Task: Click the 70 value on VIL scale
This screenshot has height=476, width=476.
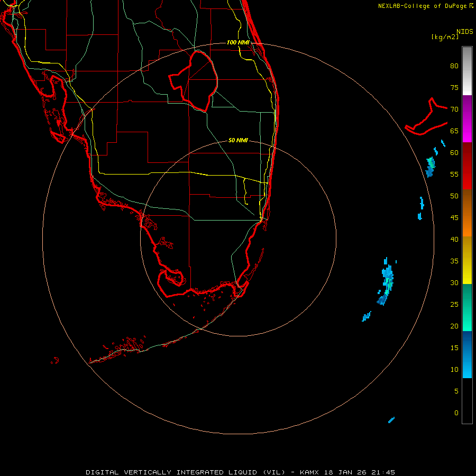Action: 454,109
